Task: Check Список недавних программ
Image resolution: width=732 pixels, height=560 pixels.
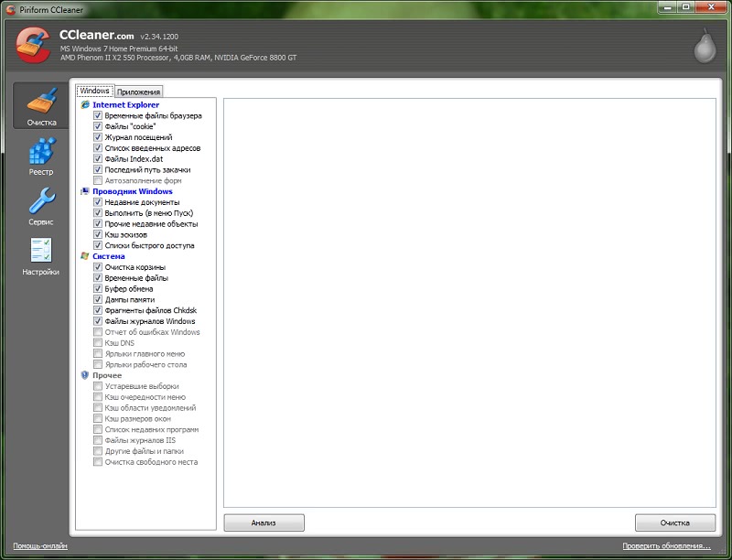Action: [98, 429]
